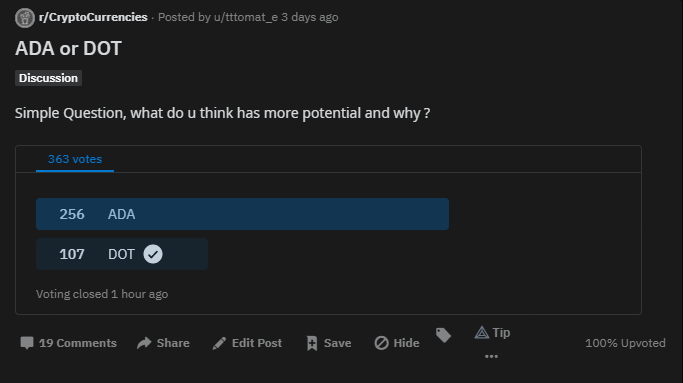Open the r/CryptoCurrencies subreddit link
The image size is (683, 383).
tap(93, 17)
